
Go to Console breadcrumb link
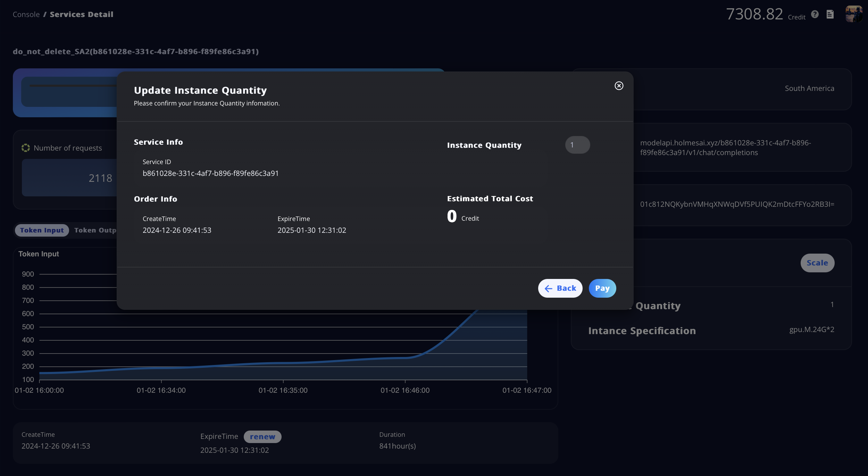[26, 15]
